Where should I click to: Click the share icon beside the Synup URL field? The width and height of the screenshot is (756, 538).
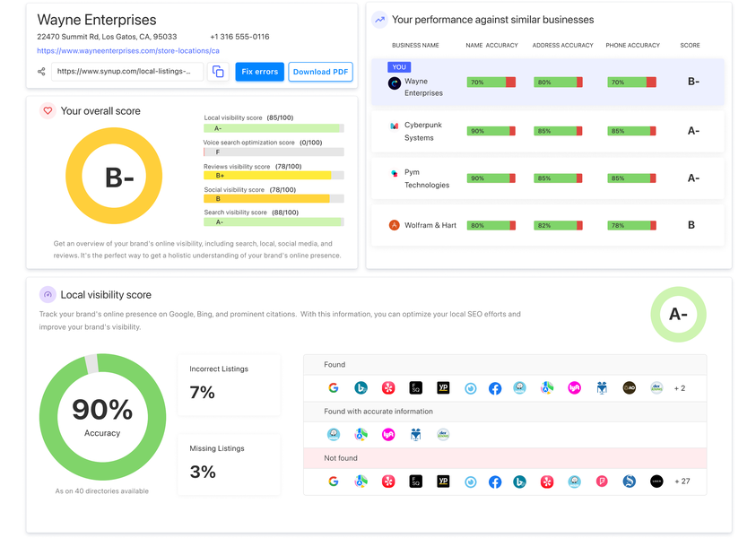tap(41, 72)
